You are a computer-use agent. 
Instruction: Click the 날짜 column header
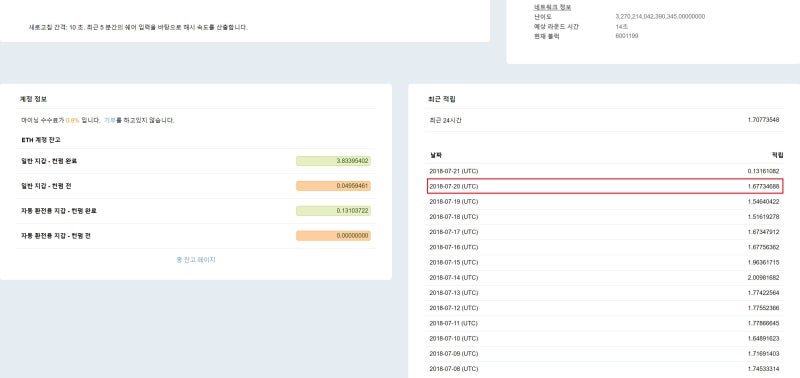tap(435, 155)
